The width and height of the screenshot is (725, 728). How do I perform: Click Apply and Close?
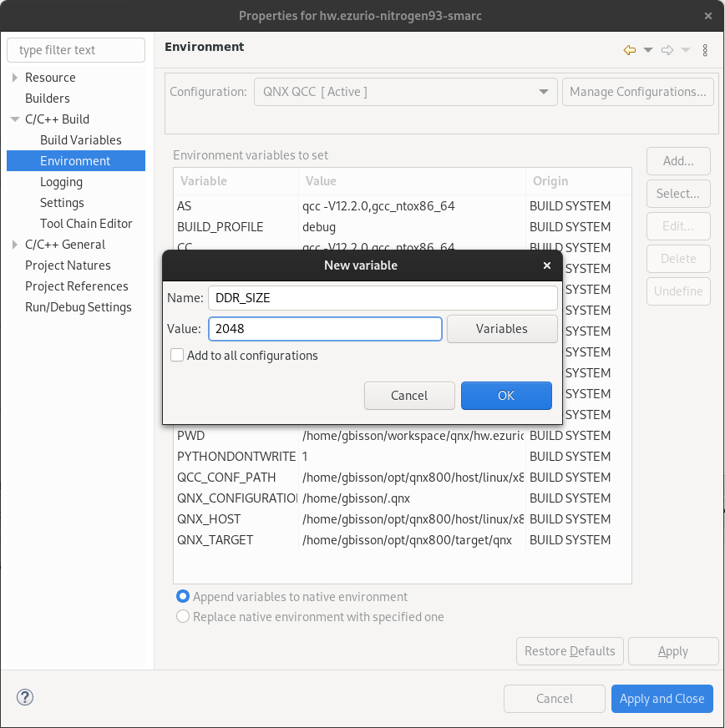pyautogui.click(x=662, y=698)
